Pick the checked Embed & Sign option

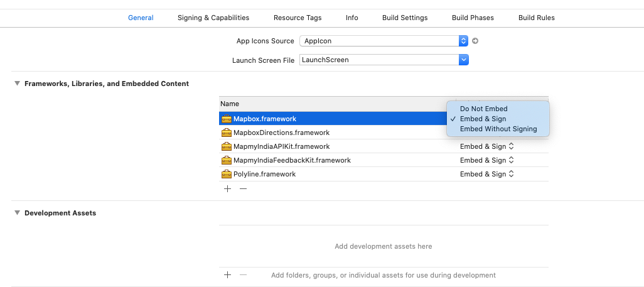click(x=483, y=119)
